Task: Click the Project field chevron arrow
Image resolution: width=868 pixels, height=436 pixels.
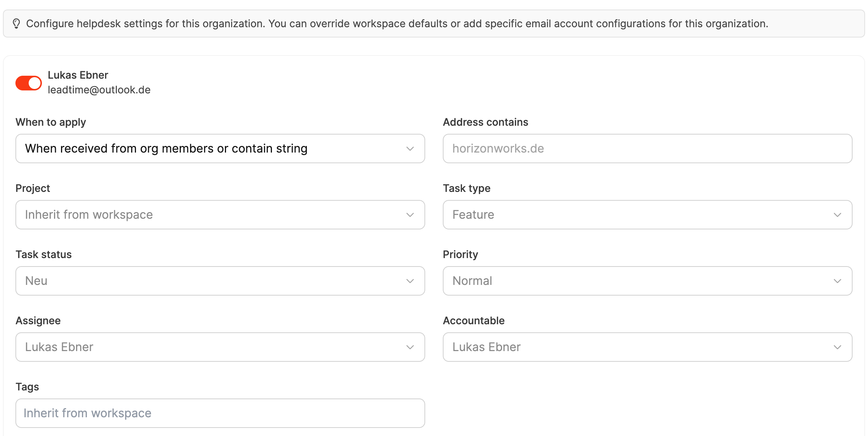Action: 410,215
